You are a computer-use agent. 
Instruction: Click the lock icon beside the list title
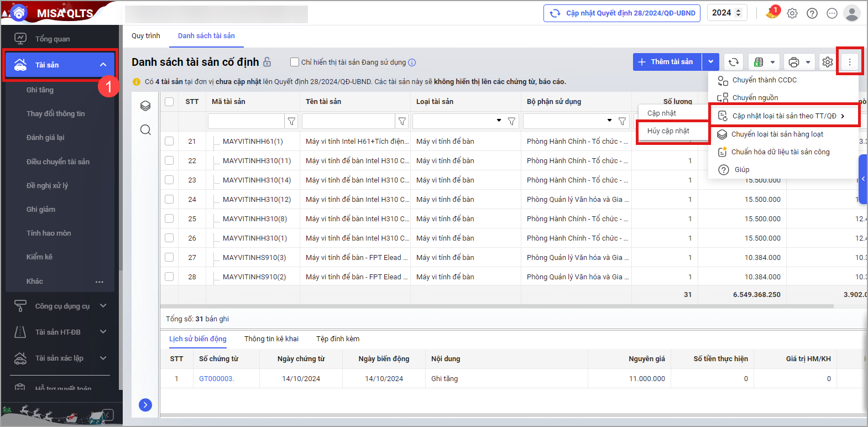click(x=267, y=62)
